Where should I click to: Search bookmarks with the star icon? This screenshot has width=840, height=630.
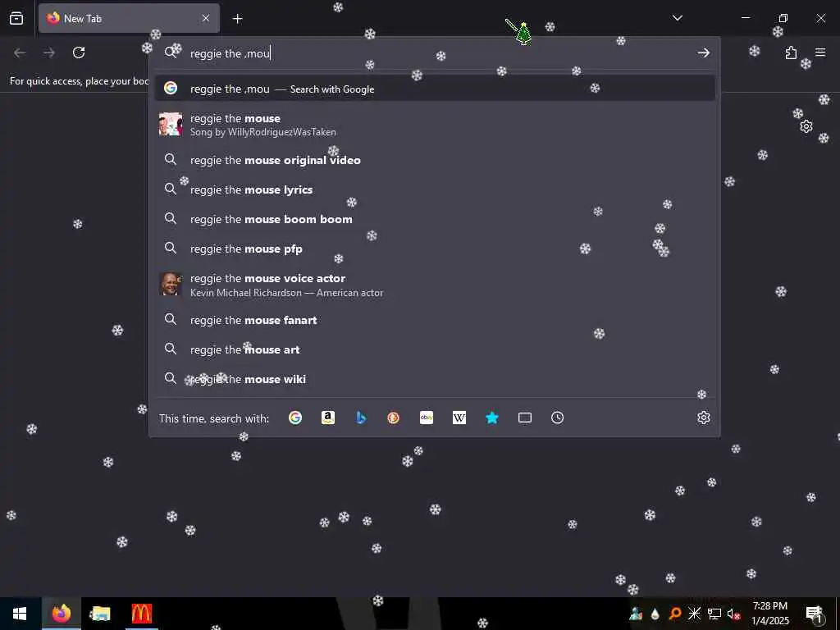(x=492, y=418)
